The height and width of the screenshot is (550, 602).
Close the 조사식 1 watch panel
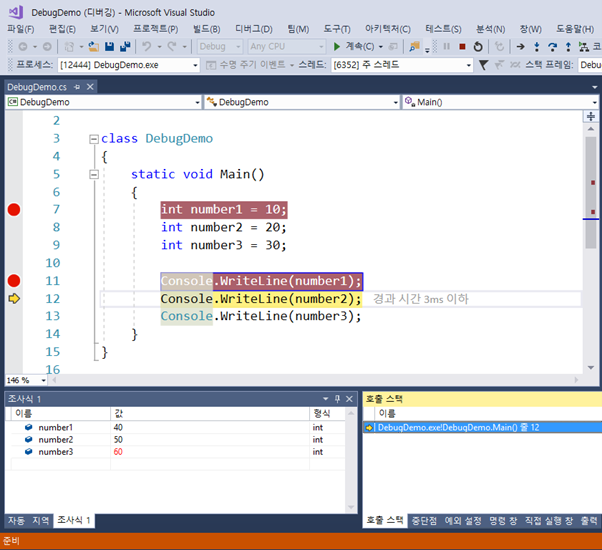click(350, 398)
